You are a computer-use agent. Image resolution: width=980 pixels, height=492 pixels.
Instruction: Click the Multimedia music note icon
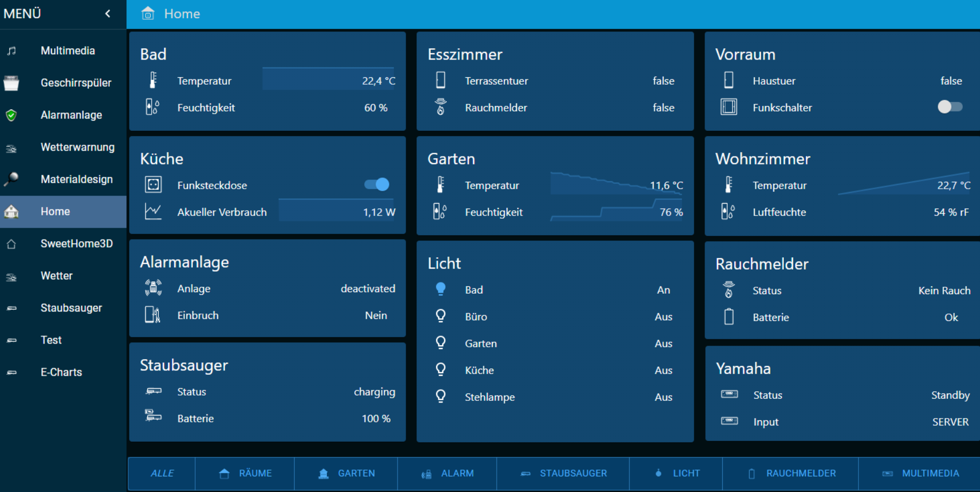coord(11,51)
